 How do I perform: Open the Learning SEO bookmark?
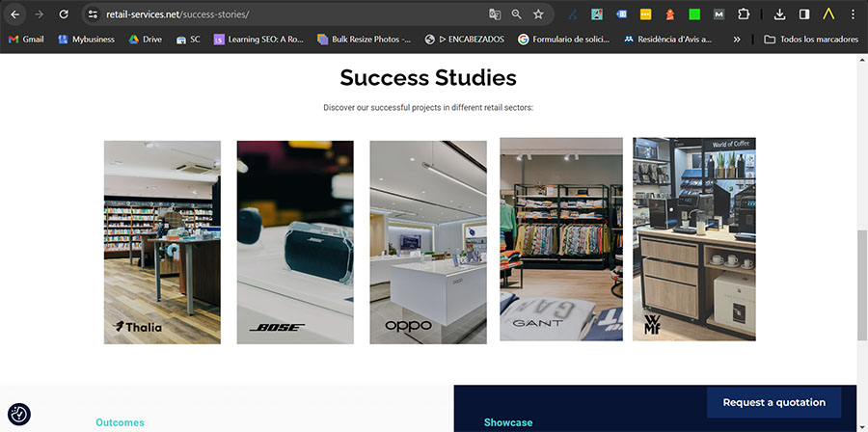(258, 40)
